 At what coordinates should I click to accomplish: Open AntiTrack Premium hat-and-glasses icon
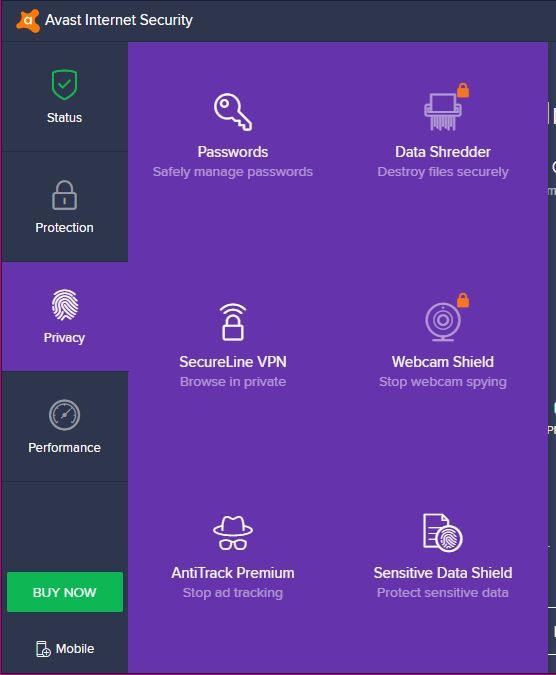[x=233, y=533]
